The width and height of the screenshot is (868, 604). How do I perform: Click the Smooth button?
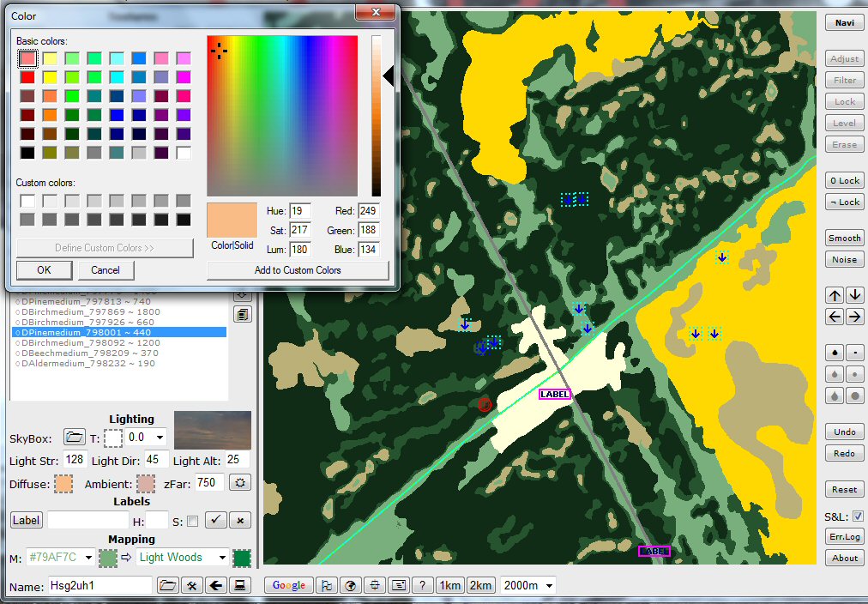844,238
